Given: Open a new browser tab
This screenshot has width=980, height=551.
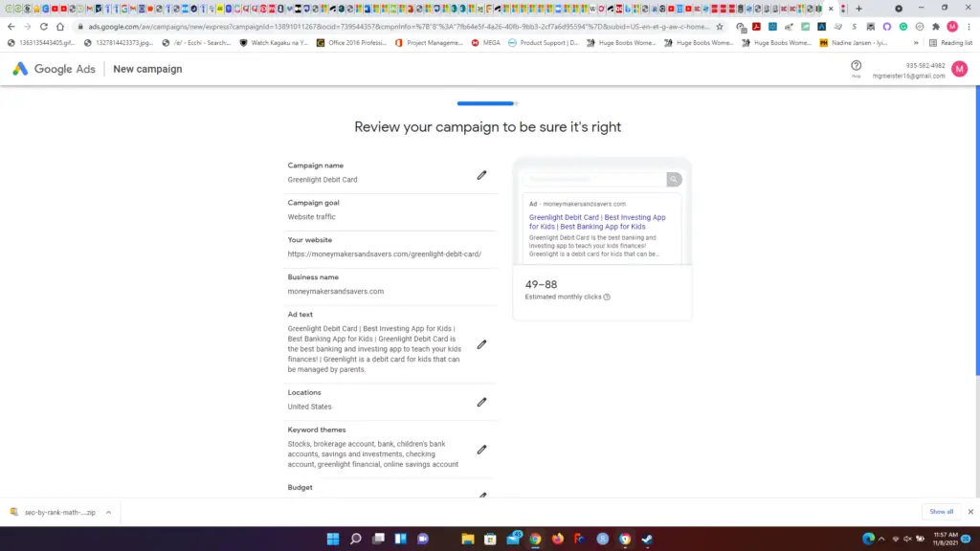Looking at the screenshot, I should click(x=858, y=9).
